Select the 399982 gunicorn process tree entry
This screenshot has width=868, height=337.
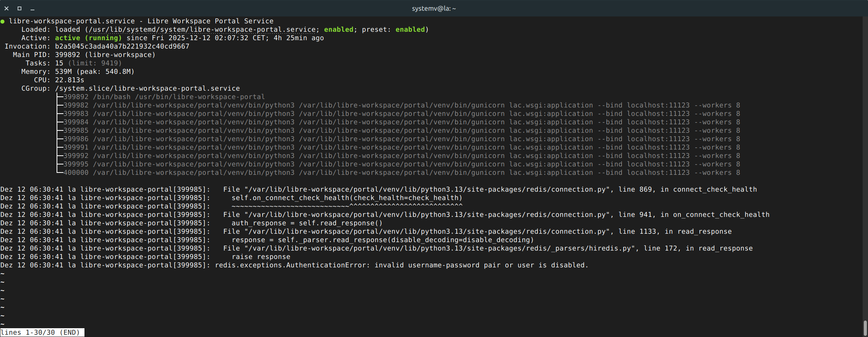(401, 105)
